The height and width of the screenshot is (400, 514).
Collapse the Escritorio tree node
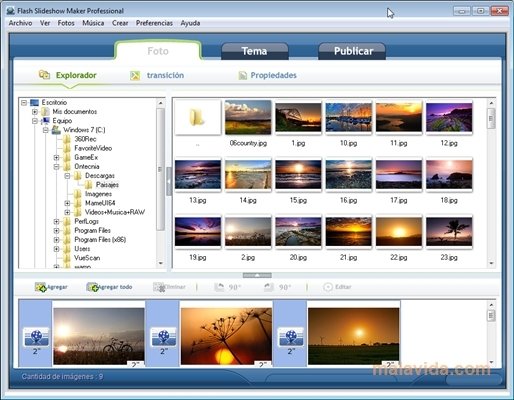click(24, 102)
